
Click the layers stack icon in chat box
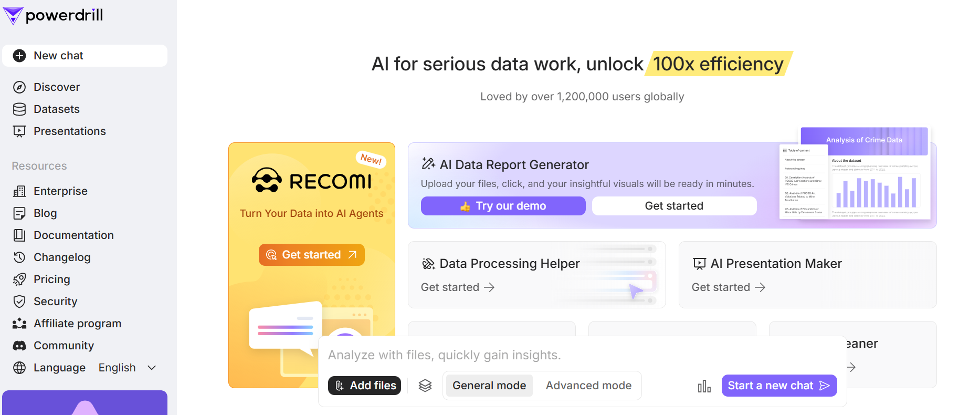pos(425,386)
